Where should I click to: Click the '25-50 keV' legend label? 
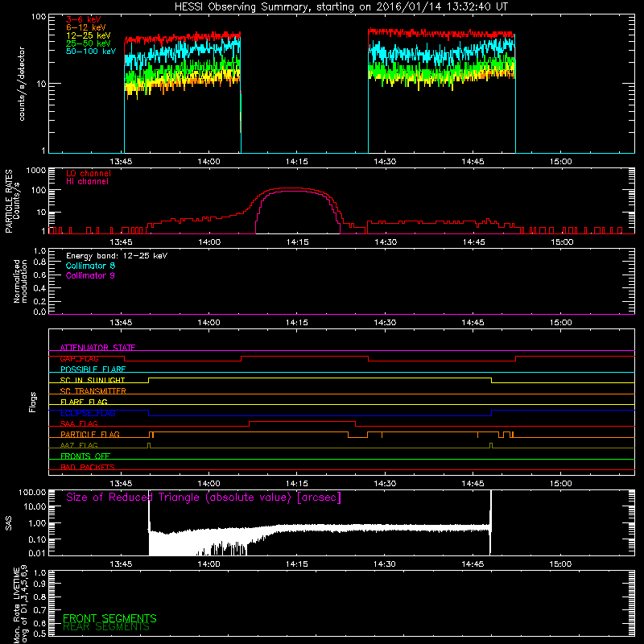[89, 43]
